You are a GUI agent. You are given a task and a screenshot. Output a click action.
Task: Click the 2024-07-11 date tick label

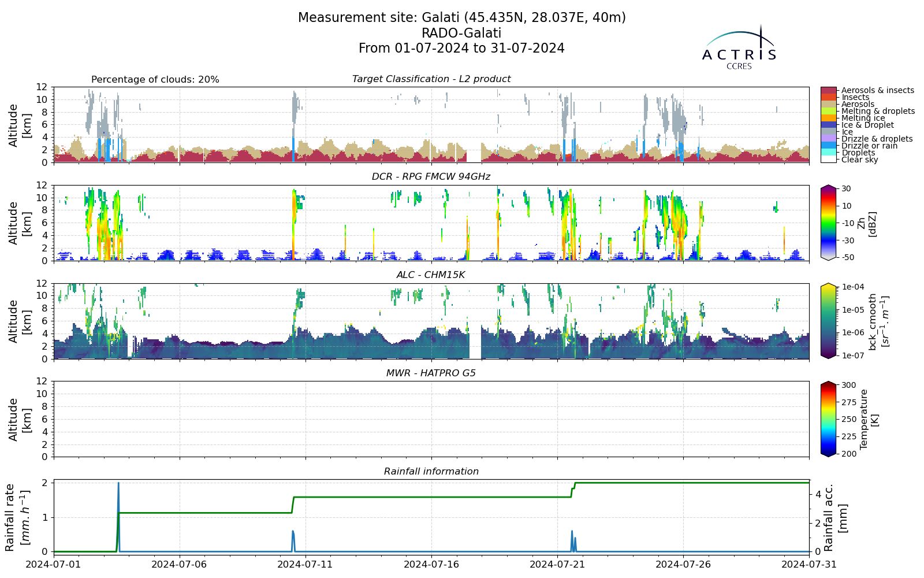tap(305, 564)
